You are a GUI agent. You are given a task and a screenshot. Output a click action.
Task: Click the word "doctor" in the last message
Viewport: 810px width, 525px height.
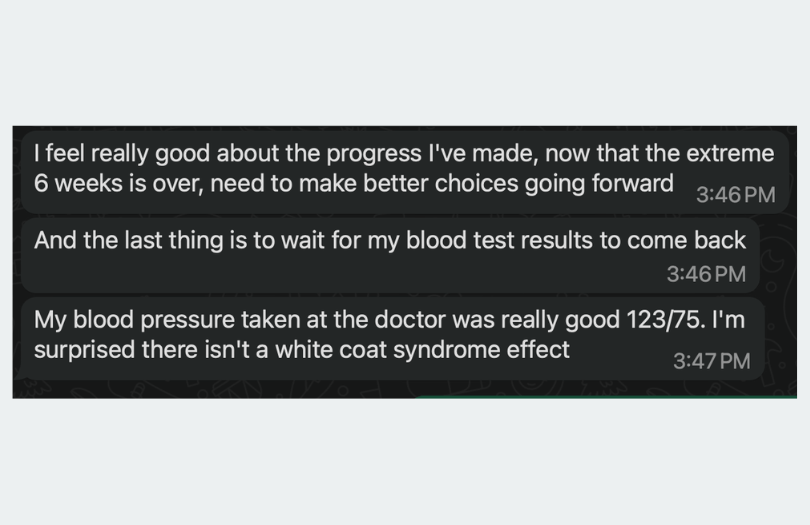422,321
